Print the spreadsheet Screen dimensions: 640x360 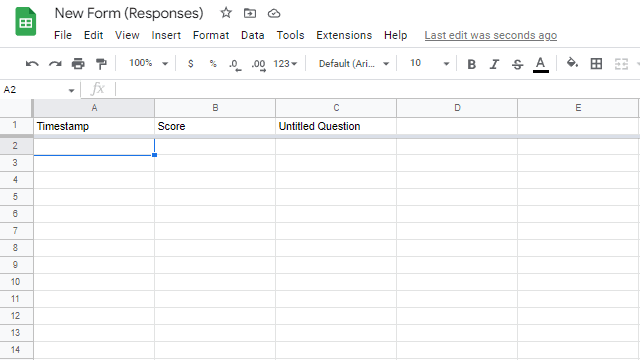pyautogui.click(x=78, y=64)
